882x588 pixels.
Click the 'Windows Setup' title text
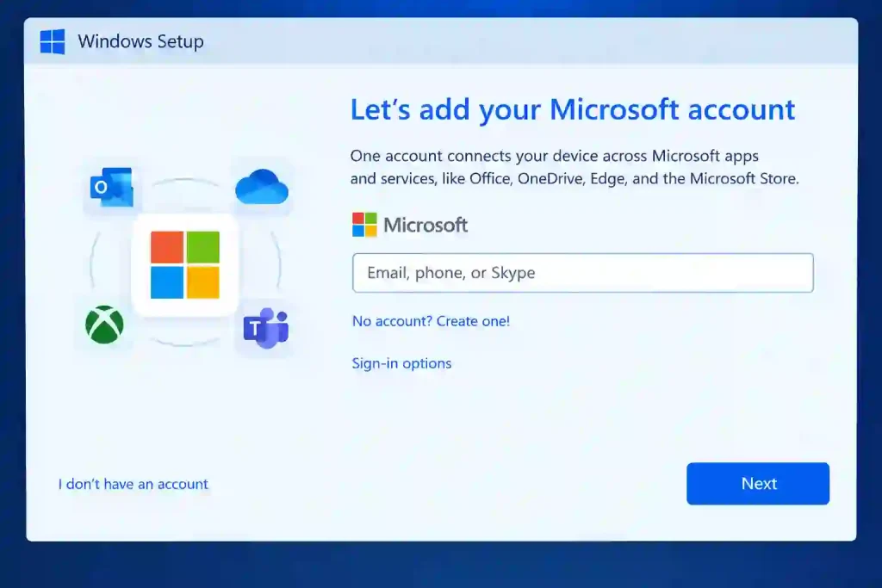140,41
